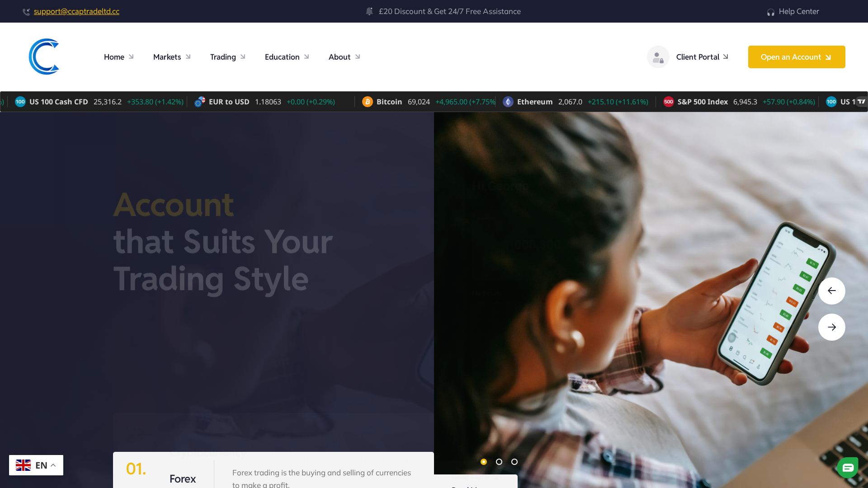
Task: Click the support@ccaptradeltd.cc email link
Action: point(76,11)
